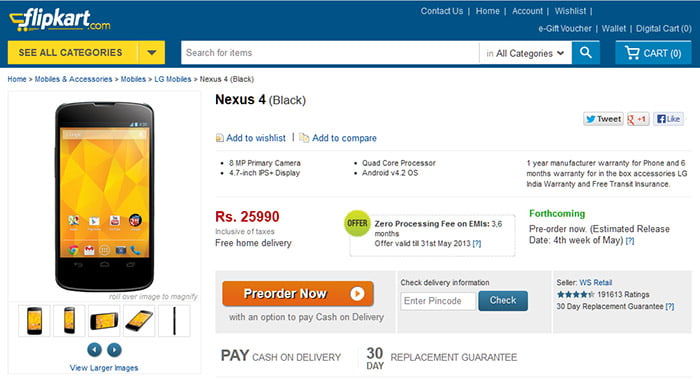Click the Facebook Like button
Image resolution: width=700 pixels, height=381 pixels.
[668, 119]
